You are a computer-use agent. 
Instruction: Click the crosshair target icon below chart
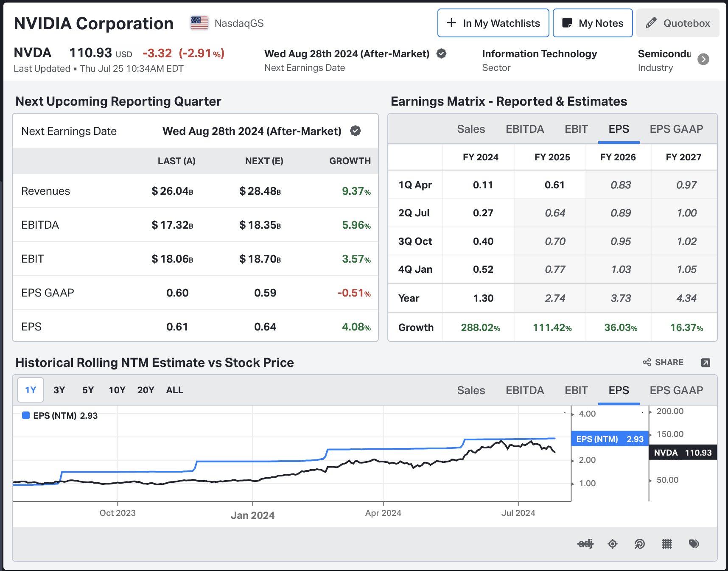coord(613,543)
